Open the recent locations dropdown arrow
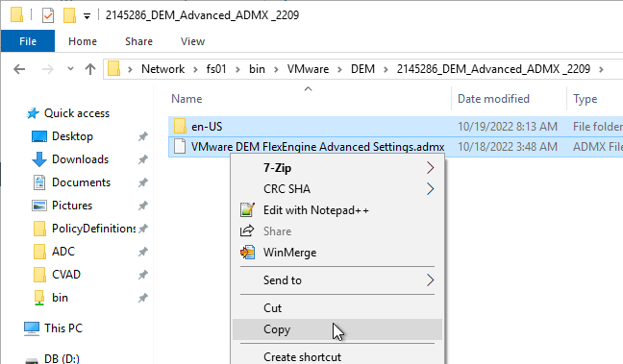623x364 pixels. click(70, 69)
